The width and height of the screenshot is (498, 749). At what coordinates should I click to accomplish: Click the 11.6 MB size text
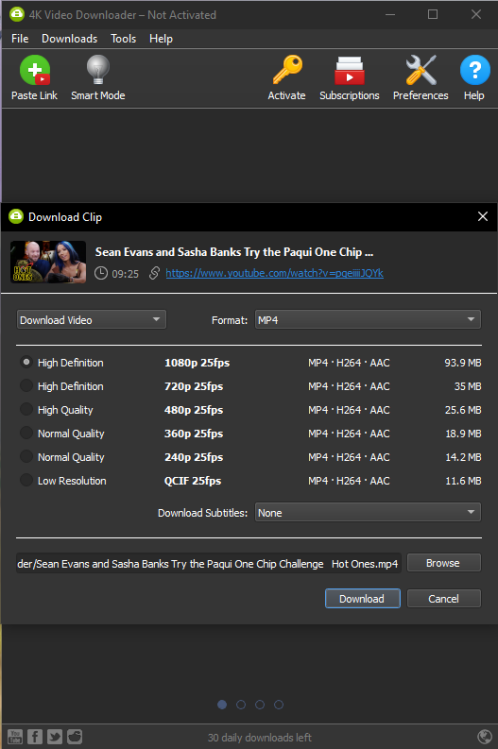pyautogui.click(x=463, y=481)
